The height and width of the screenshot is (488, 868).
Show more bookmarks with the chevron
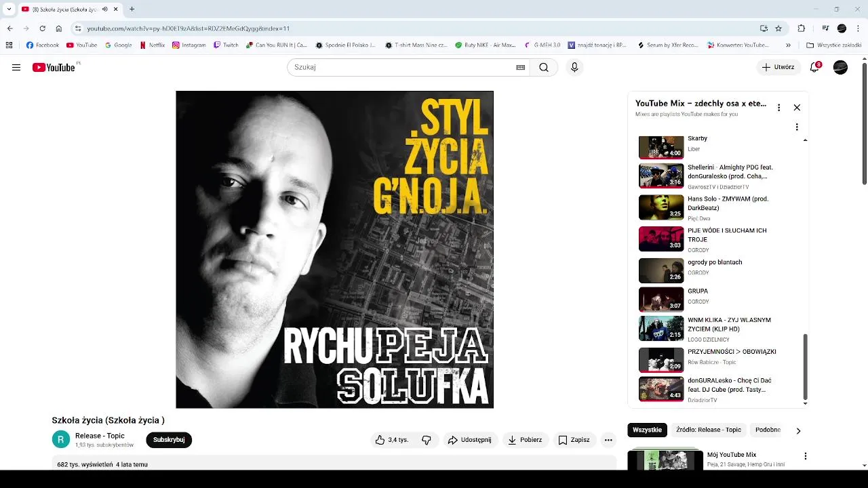pos(788,45)
